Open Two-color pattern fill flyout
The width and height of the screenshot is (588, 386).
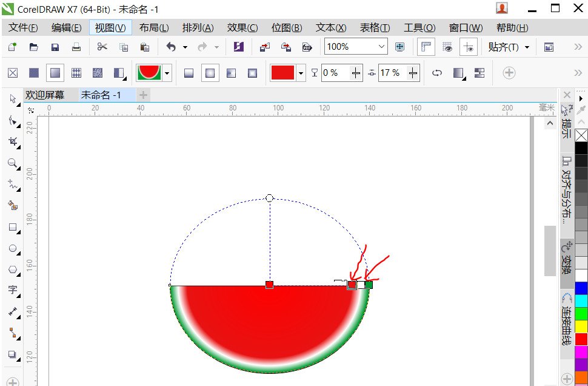pos(119,73)
